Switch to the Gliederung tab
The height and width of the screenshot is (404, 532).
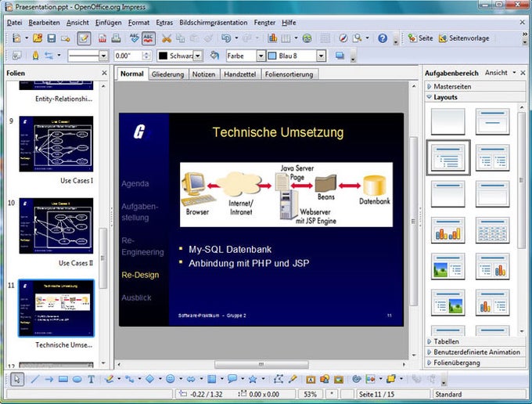click(167, 74)
